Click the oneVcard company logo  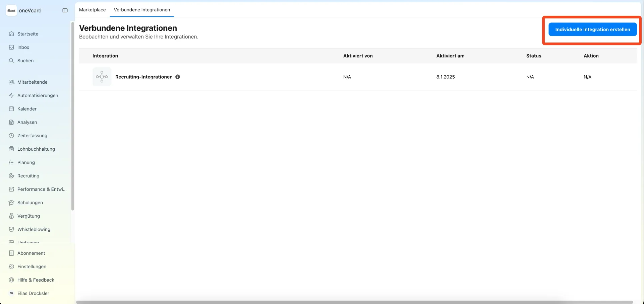point(11,10)
